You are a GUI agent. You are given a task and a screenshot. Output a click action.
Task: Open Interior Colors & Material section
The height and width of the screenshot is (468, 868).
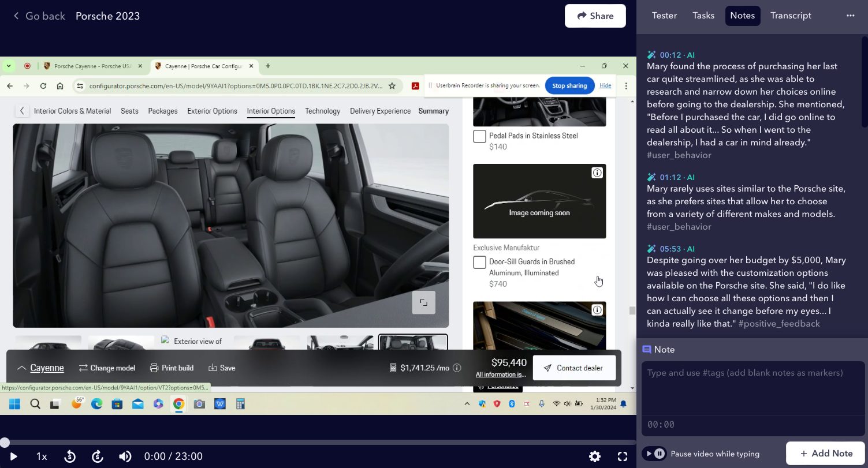tap(73, 111)
